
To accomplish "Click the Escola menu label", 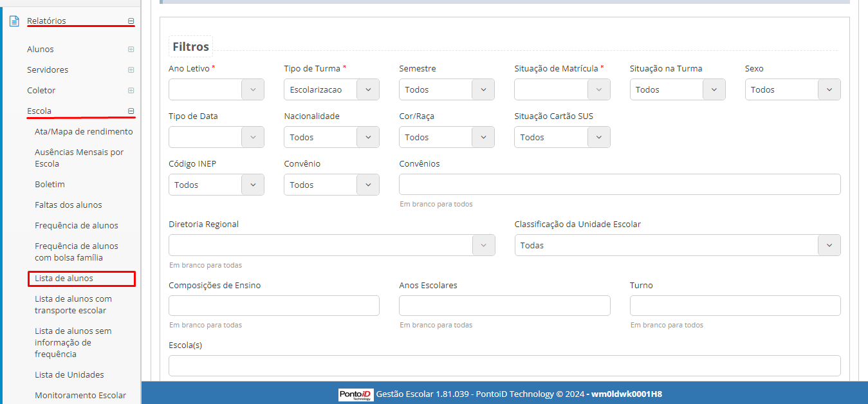I will pos(39,111).
